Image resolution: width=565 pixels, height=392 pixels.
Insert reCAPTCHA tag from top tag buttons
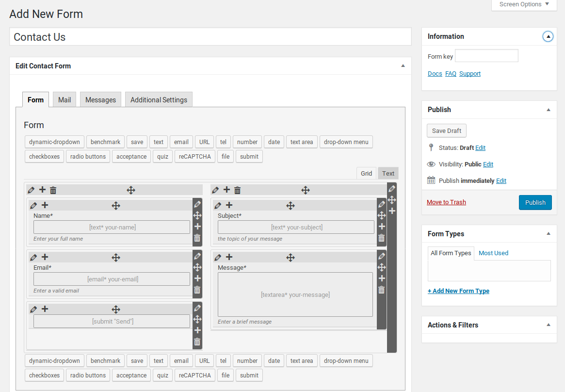tap(194, 156)
